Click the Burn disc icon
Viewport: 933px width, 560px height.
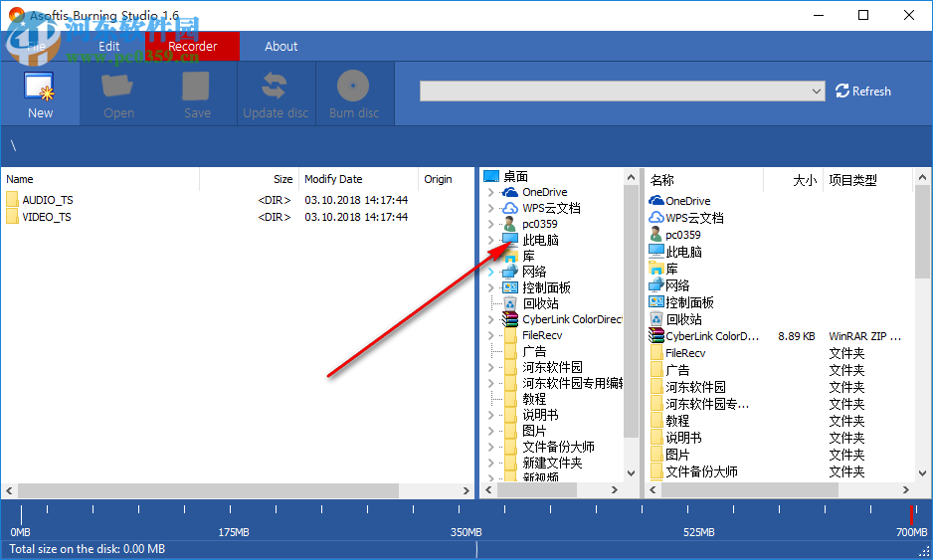(353, 86)
